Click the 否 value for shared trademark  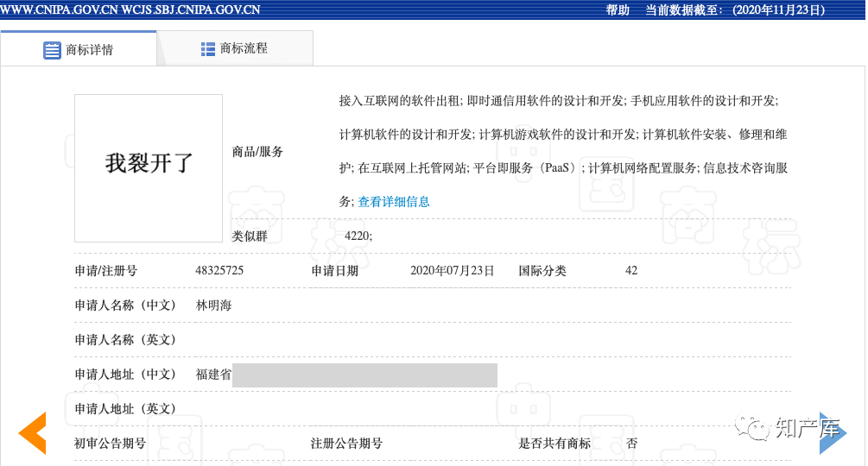632,444
